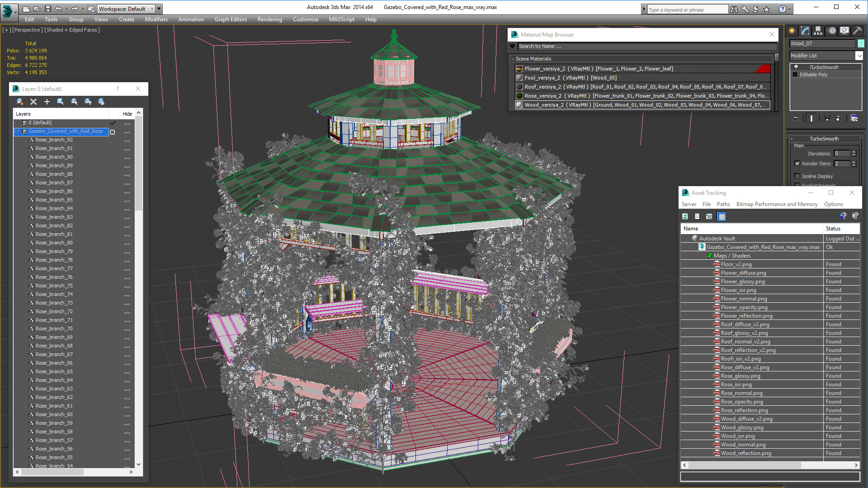Click Add Selected Objects plus icon
868x488 pixels.
(x=47, y=102)
